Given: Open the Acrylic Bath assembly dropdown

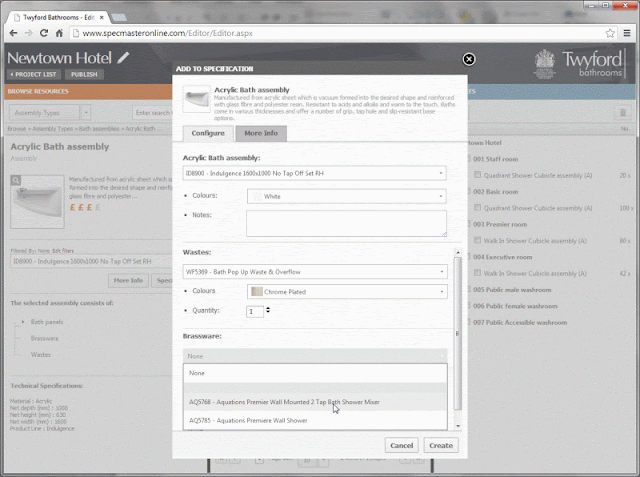Looking at the screenshot, I should point(314,173).
